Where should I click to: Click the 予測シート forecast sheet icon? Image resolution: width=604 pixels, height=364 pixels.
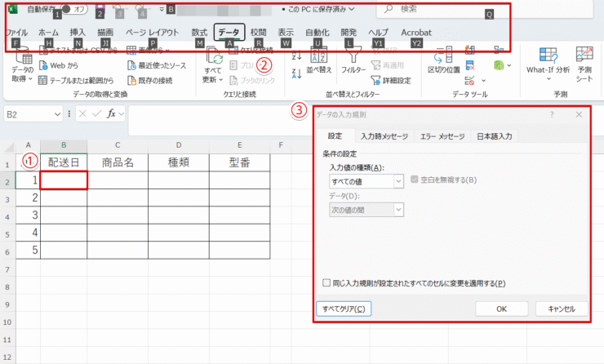[x=584, y=55]
